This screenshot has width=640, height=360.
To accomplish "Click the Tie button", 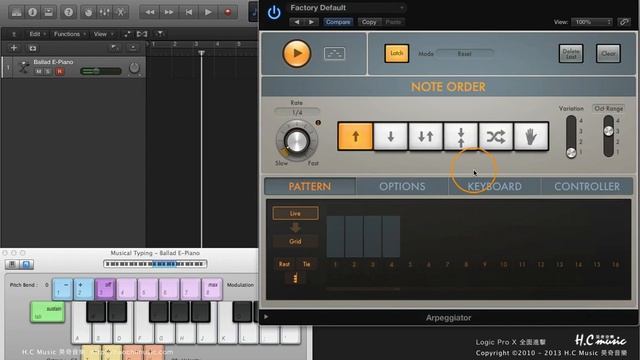I will [307, 264].
